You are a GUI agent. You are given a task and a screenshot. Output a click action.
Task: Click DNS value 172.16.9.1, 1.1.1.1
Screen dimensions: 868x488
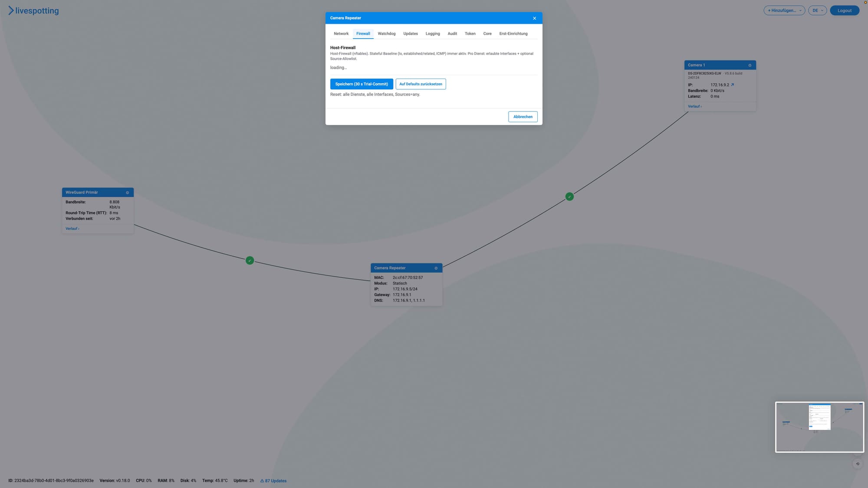pos(409,301)
